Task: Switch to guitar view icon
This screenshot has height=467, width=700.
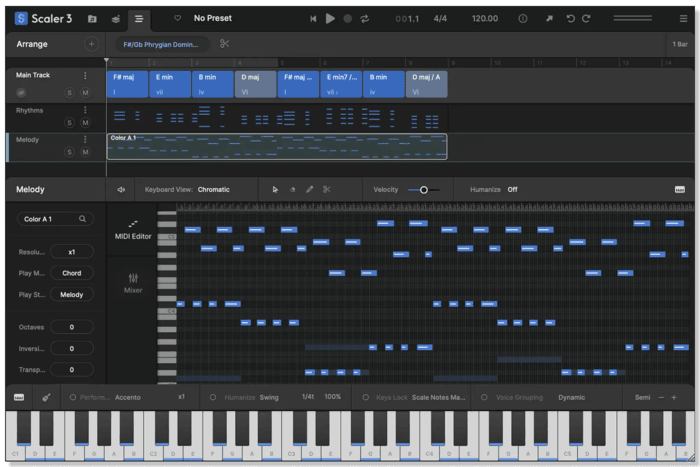Action: tap(46, 397)
